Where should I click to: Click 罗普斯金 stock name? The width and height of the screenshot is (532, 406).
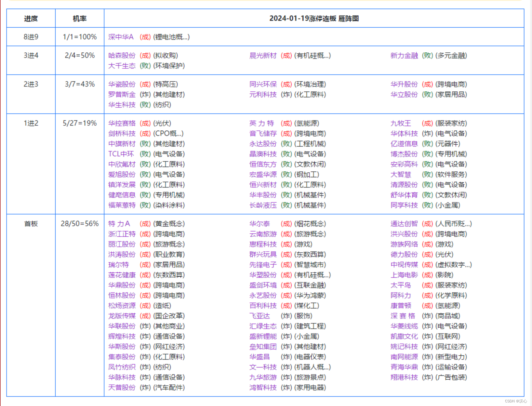click(x=122, y=95)
